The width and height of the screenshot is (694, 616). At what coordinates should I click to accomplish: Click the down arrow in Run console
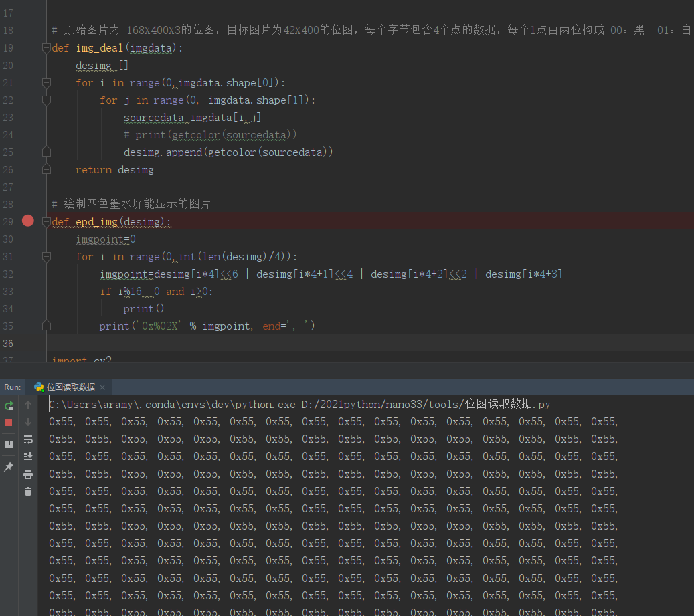(x=28, y=423)
